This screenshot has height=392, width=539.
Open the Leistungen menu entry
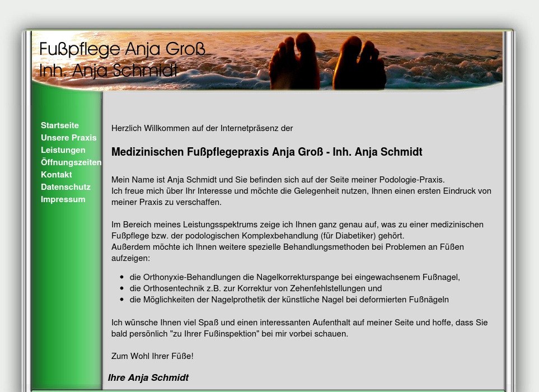pyautogui.click(x=63, y=150)
